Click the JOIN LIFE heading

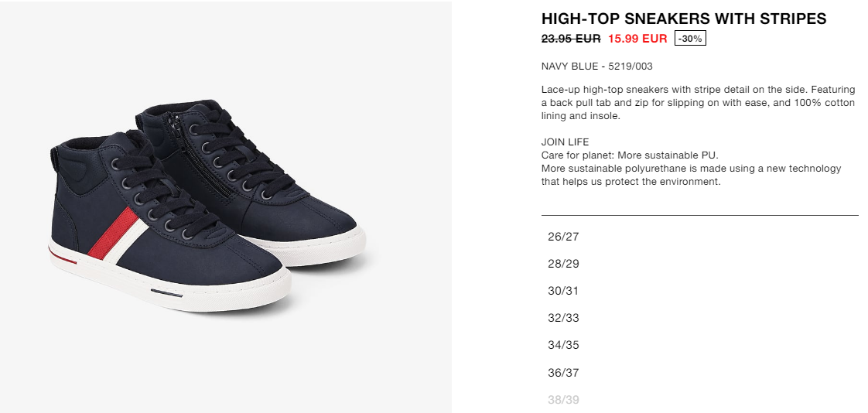[566, 142]
